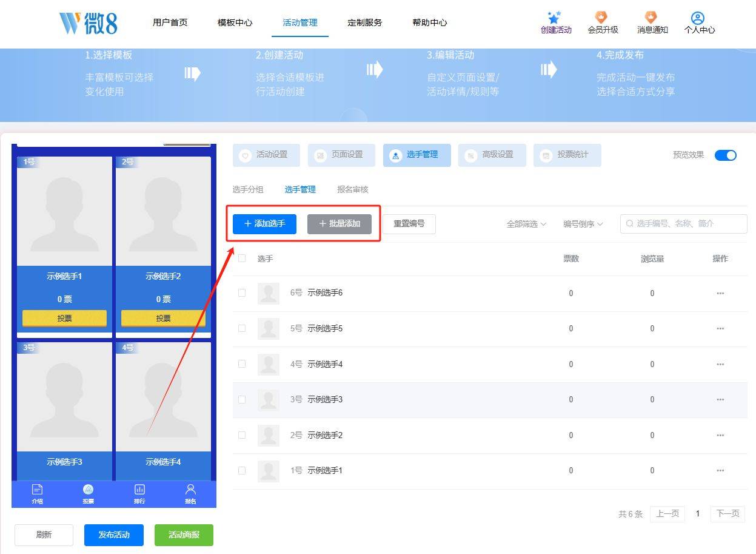Click the 重置编号 button
This screenshot has height=554, width=756.
tap(409, 224)
